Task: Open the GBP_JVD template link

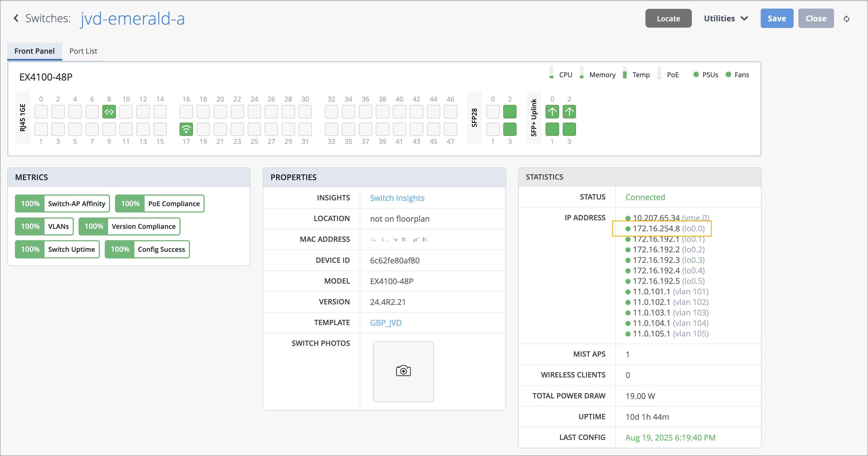Action: (385, 323)
